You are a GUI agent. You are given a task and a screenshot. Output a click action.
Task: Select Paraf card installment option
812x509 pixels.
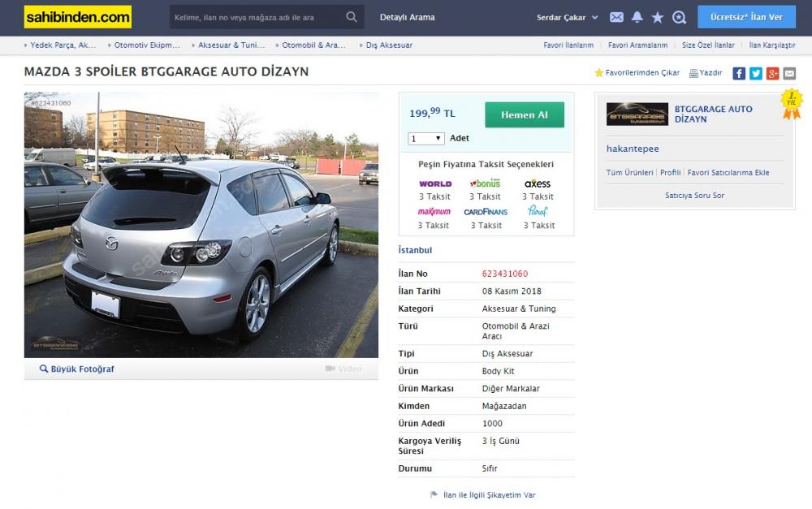tap(538, 211)
